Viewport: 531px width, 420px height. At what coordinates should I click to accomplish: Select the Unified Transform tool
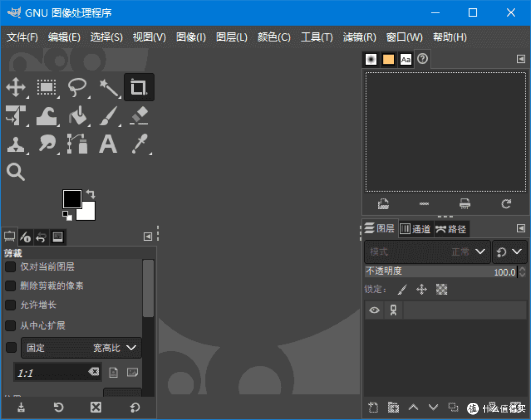16,115
